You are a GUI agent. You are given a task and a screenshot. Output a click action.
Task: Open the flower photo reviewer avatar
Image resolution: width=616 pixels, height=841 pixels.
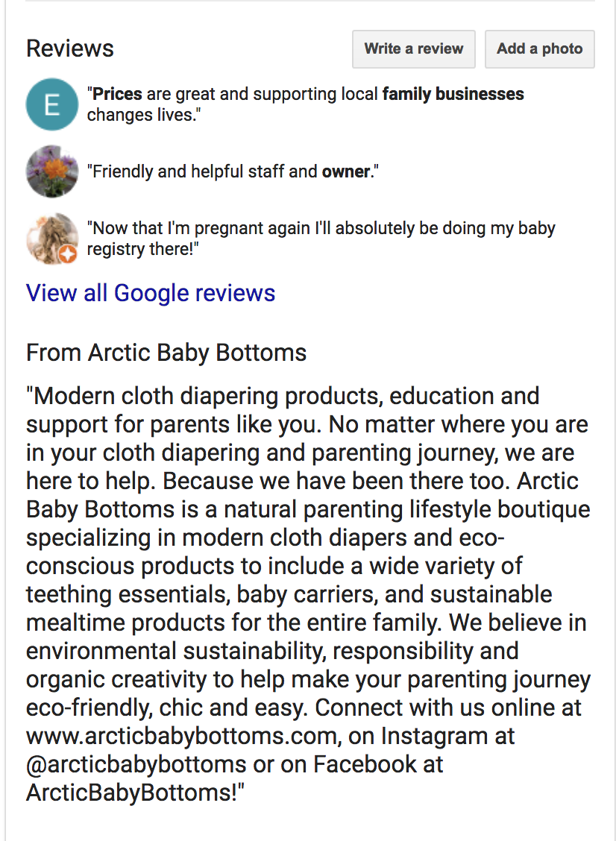52,171
